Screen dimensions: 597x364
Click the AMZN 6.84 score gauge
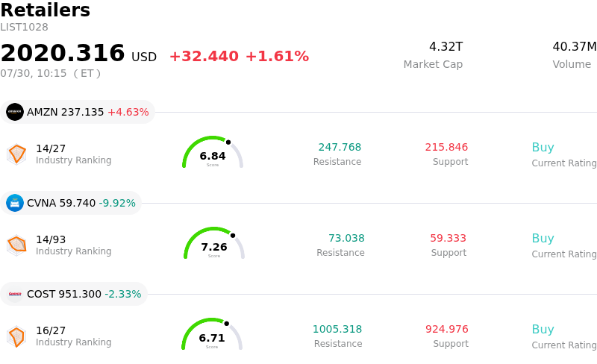pyautogui.click(x=213, y=152)
